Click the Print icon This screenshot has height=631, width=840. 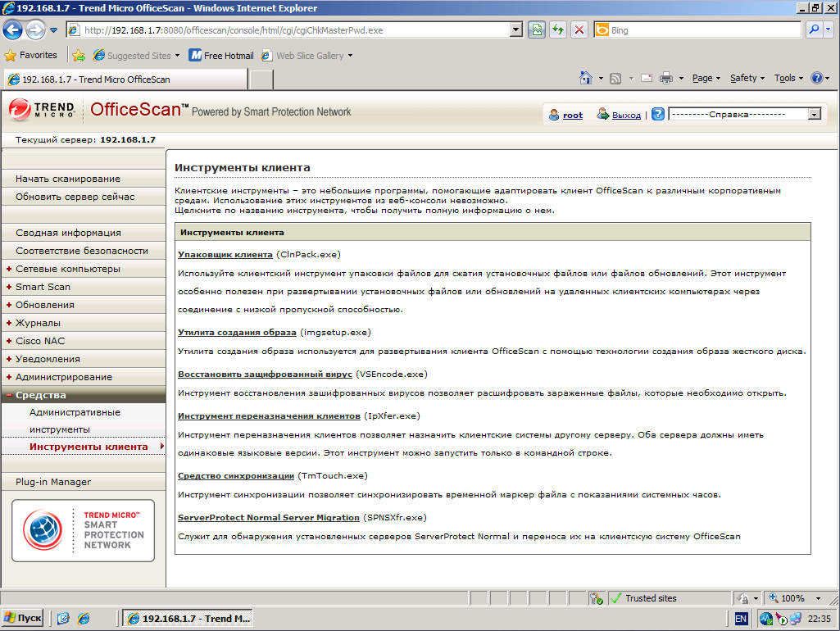pyautogui.click(x=666, y=78)
